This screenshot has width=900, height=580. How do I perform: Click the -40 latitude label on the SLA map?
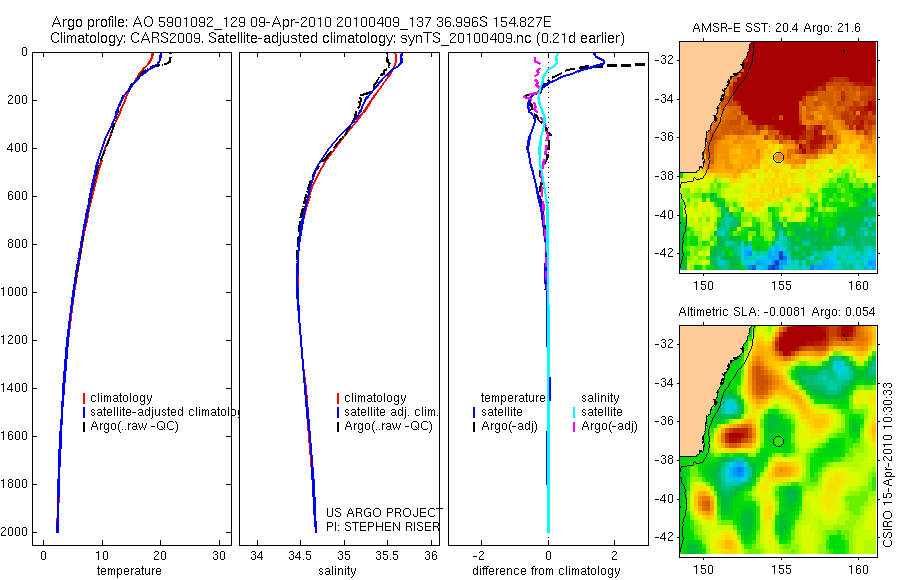point(664,498)
